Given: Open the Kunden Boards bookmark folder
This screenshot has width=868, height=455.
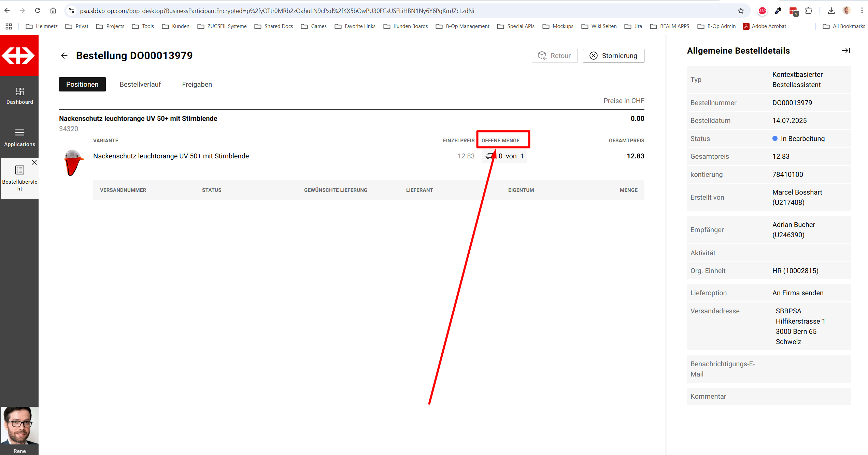Looking at the screenshot, I should click(x=405, y=26).
